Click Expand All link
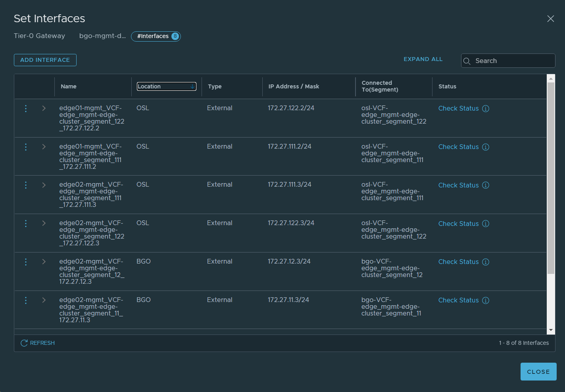Viewport: 565px width, 392px height. coord(423,59)
